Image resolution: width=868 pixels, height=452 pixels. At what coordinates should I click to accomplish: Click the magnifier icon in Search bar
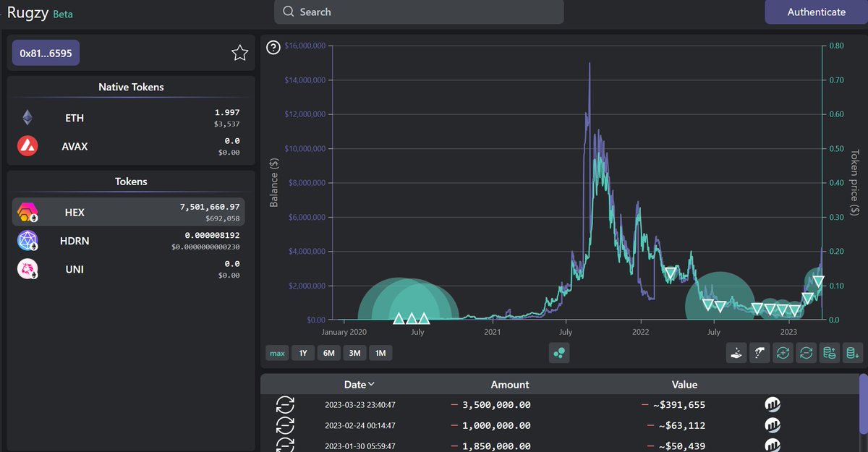[289, 12]
